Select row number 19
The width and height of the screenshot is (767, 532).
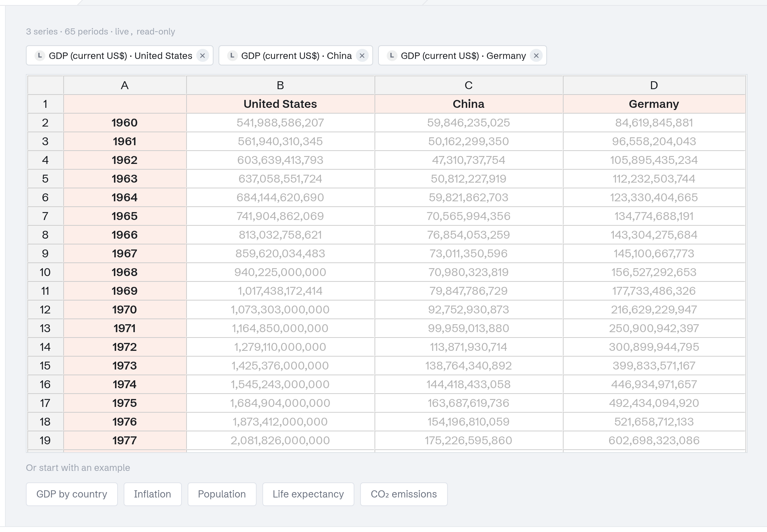[45, 440]
